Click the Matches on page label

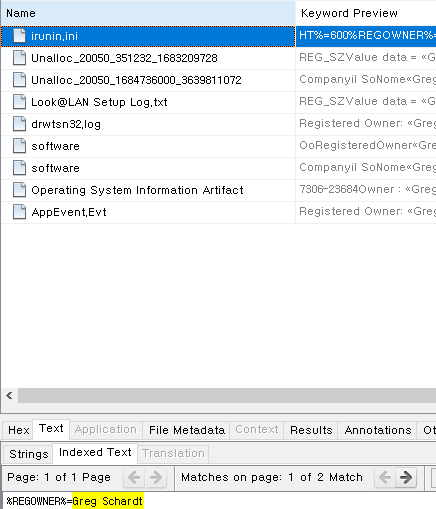pyautogui.click(x=272, y=477)
